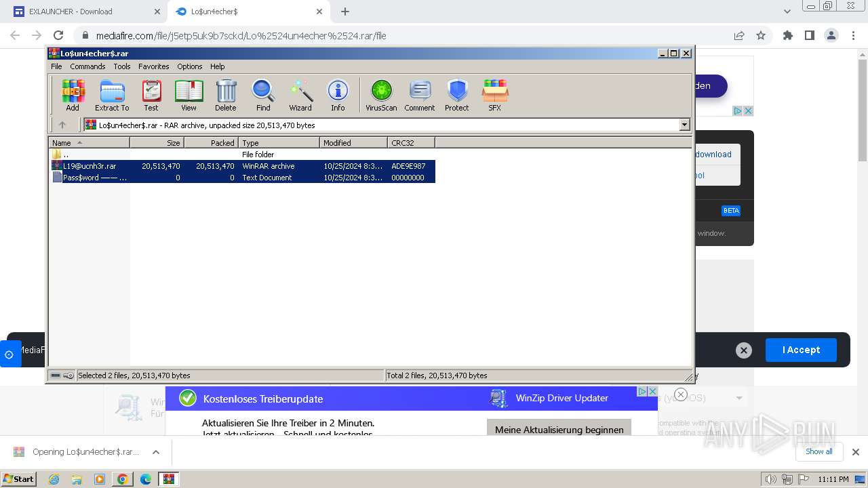
Task: Click the Protect shield icon
Action: [457, 95]
